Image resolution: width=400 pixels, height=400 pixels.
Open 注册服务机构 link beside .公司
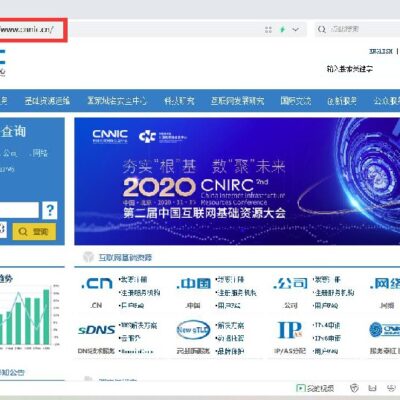coord(333,293)
